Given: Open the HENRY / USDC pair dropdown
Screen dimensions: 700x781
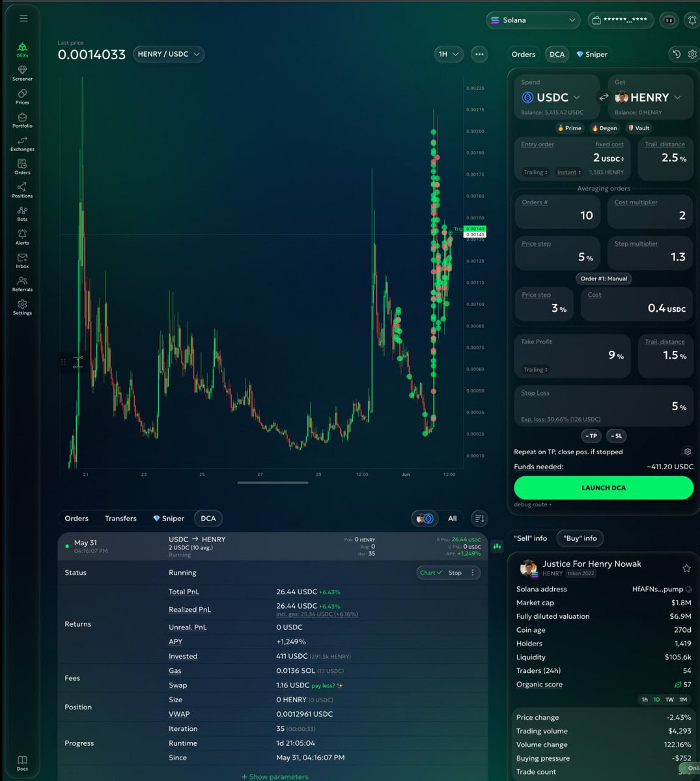Looking at the screenshot, I should click(x=169, y=54).
